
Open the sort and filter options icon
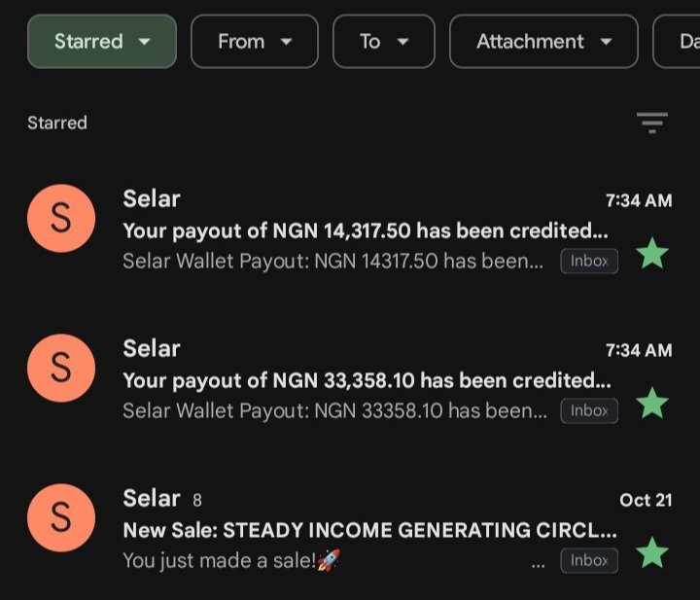click(x=651, y=123)
